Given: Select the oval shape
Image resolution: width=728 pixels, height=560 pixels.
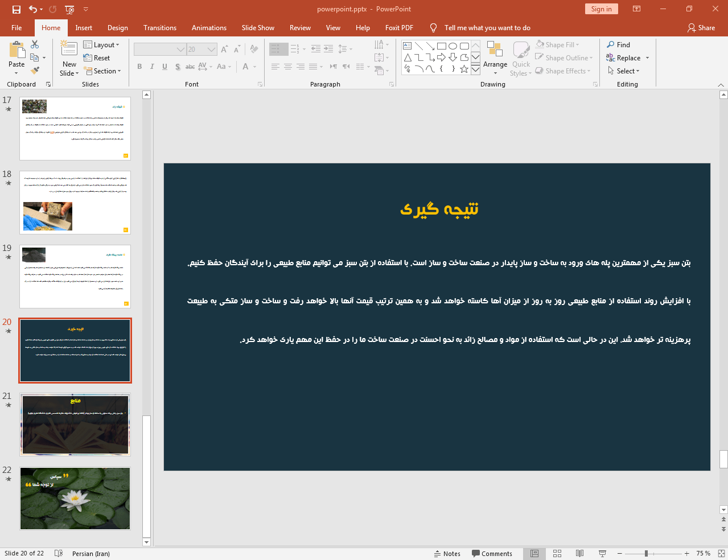Looking at the screenshot, I should click(453, 46).
